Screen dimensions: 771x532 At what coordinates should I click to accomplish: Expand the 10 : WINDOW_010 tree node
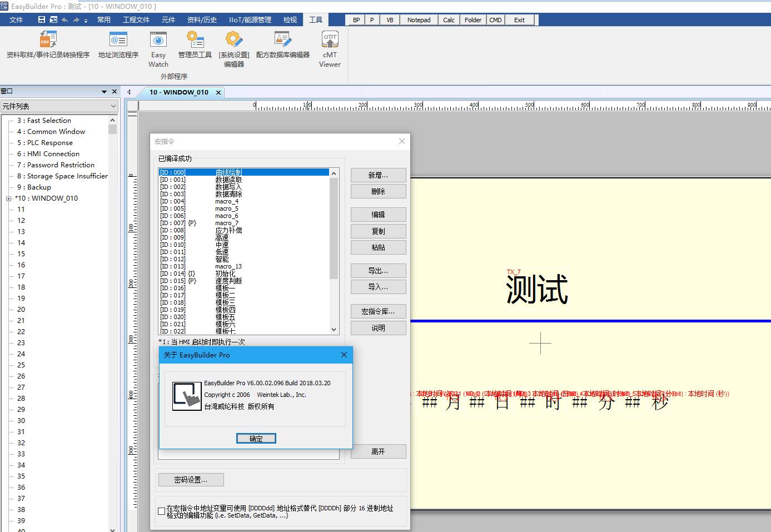click(9, 198)
